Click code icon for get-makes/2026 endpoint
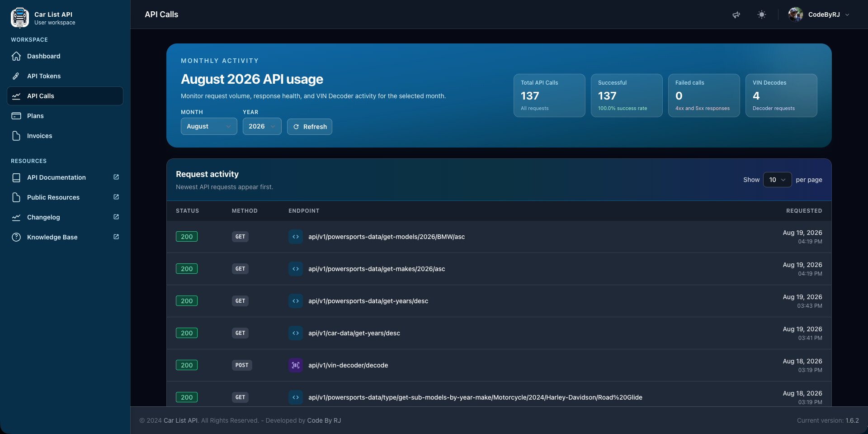The height and width of the screenshot is (434, 868). 296,269
